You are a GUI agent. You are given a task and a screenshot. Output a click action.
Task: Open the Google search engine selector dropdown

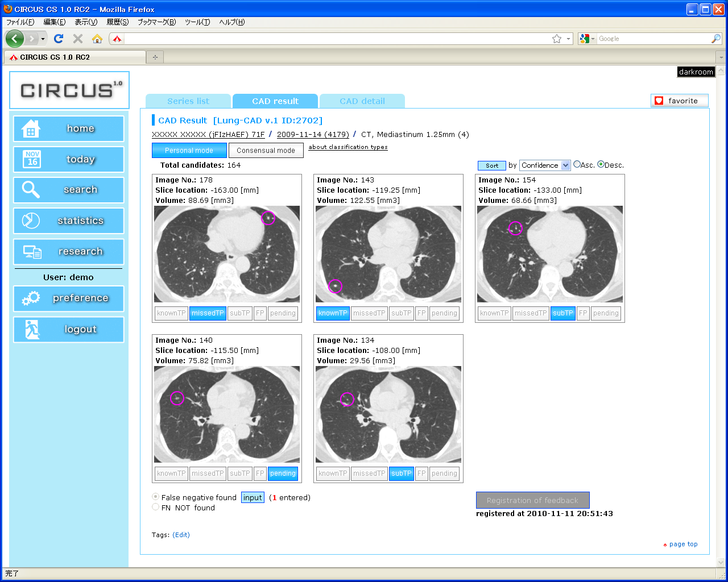(587, 39)
